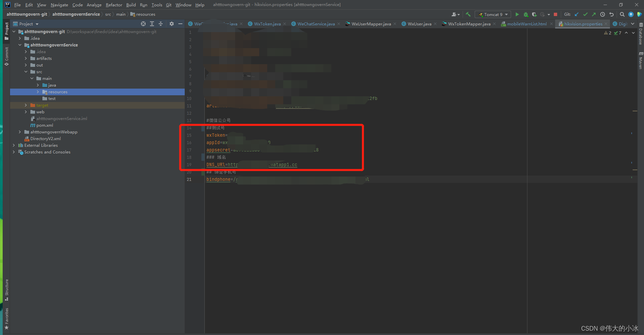The image size is (644, 335).
Task: Click the Build Project hammer icon
Action: coord(468,14)
